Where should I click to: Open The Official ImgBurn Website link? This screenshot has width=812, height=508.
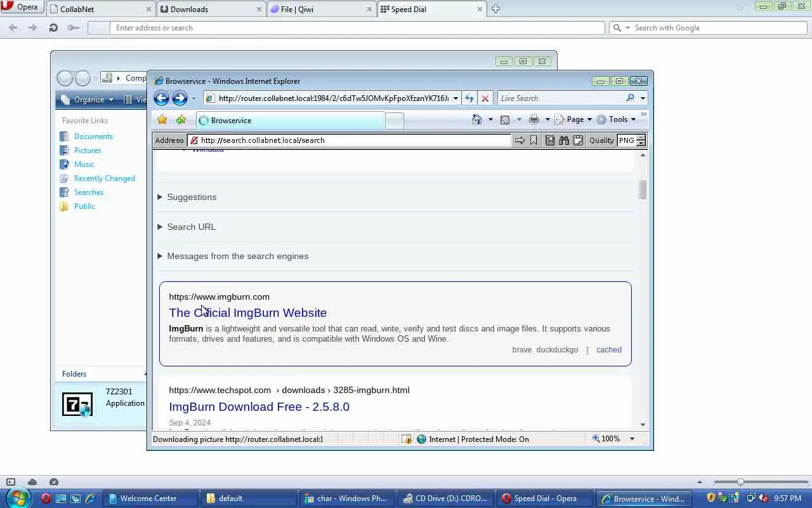click(x=247, y=312)
